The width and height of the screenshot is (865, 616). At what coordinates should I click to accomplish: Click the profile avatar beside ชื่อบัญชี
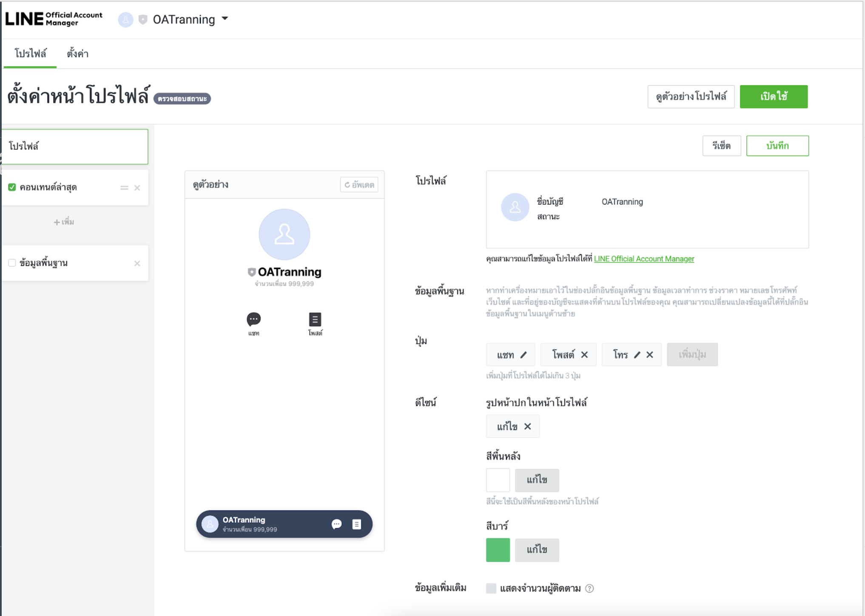(x=515, y=207)
